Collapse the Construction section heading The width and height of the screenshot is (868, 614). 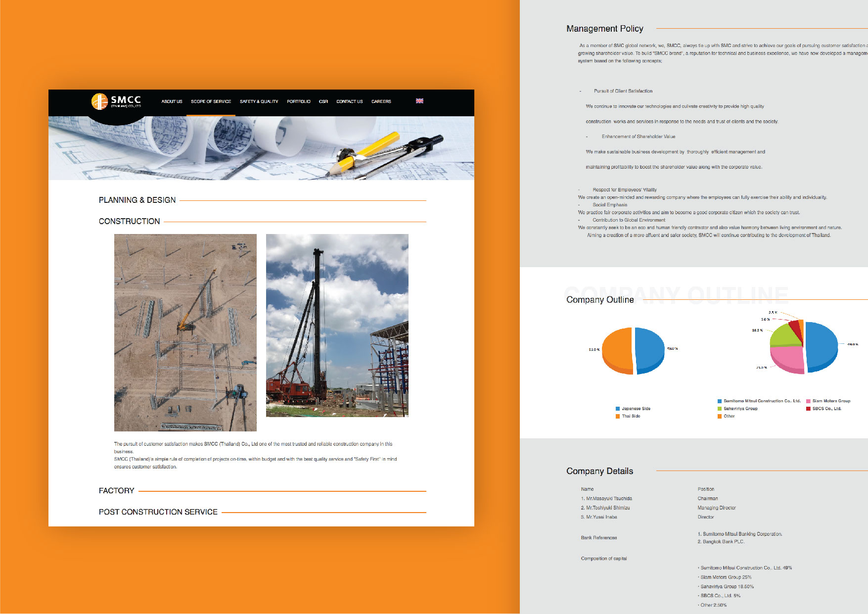coord(130,221)
